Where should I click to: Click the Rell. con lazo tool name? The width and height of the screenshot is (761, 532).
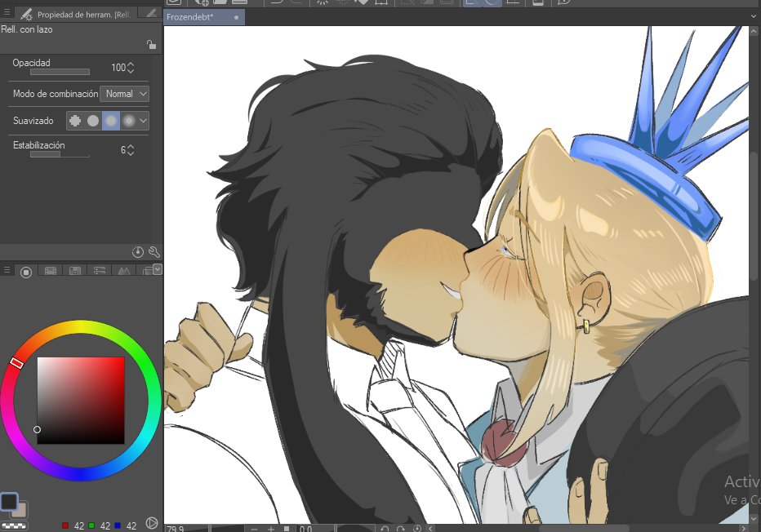point(27,29)
